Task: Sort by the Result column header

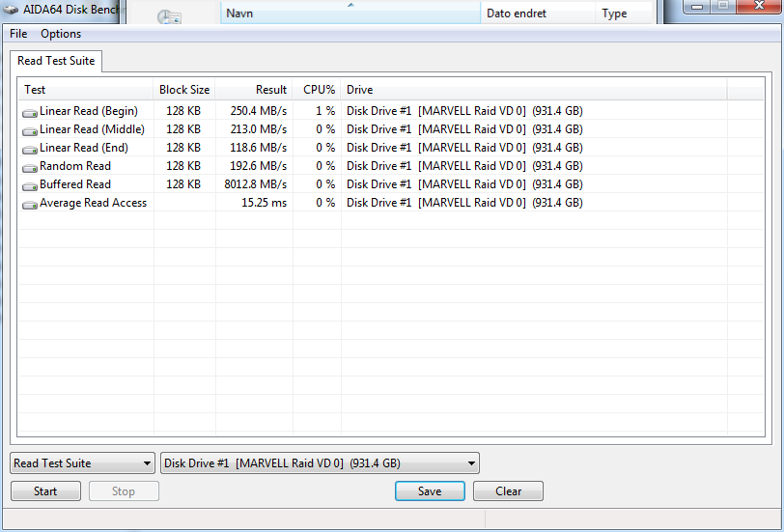Action: click(254, 90)
